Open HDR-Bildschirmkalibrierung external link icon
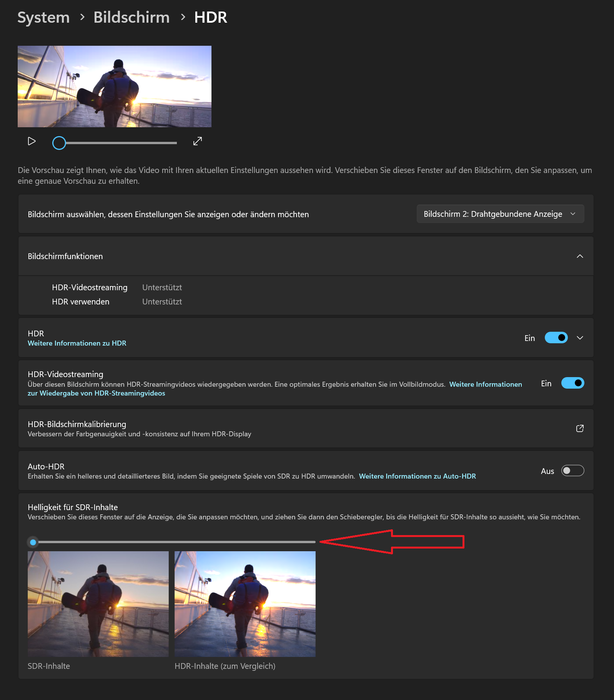 coord(580,429)
